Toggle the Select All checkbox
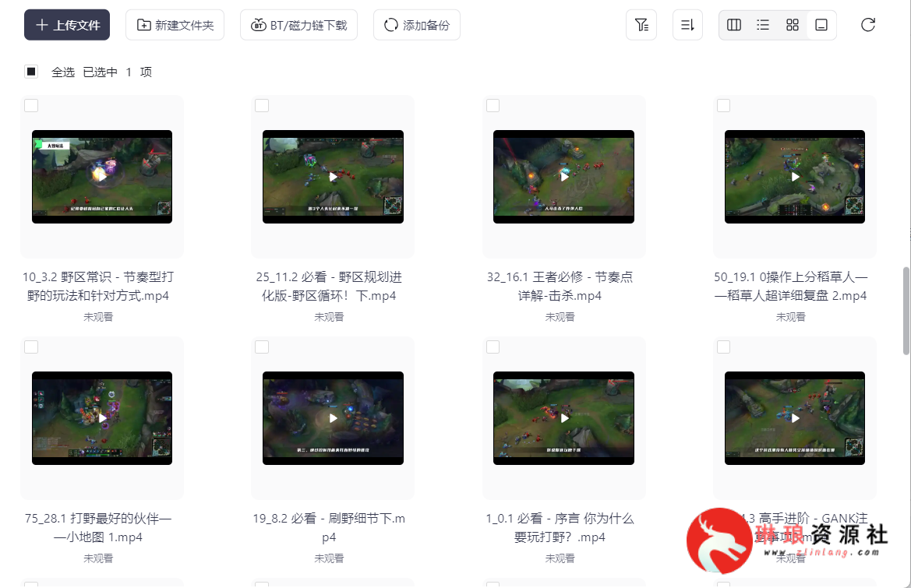The image size is (911, 588). 31,72
